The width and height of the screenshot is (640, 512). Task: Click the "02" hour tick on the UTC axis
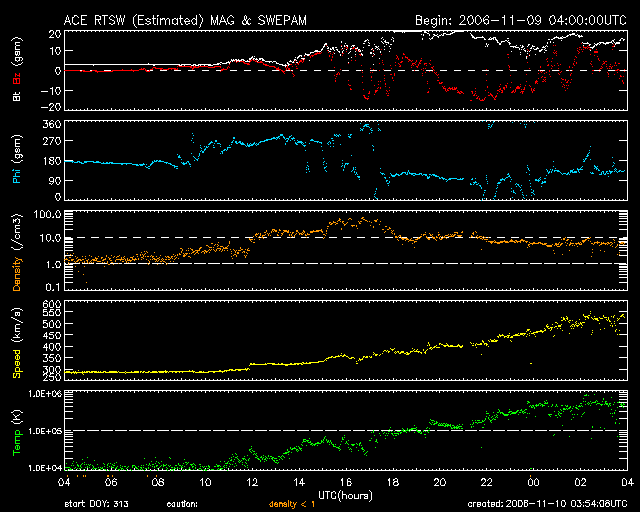pyautogui.click(x=580, y=483)
